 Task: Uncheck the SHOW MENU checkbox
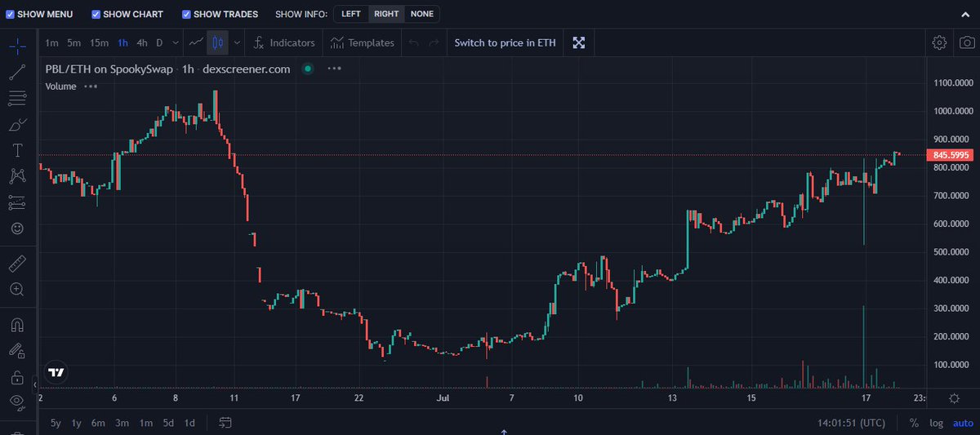pos(10,14)
